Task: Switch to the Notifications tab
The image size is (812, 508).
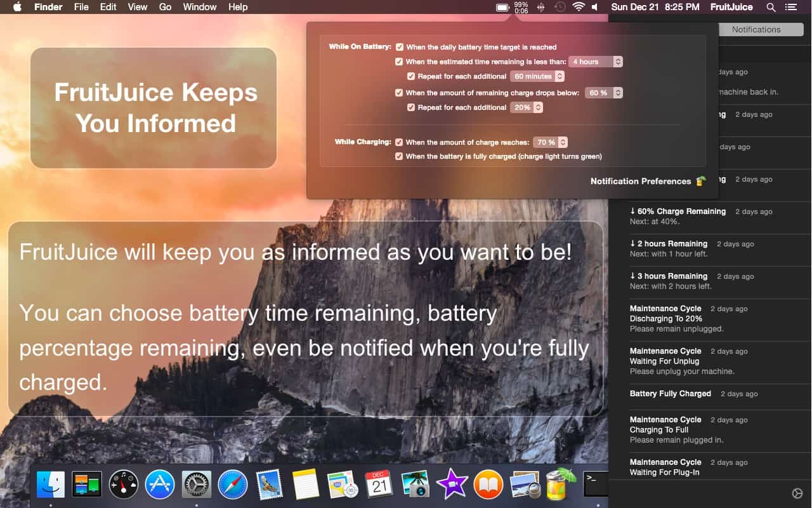Action: tap(756, 29)
